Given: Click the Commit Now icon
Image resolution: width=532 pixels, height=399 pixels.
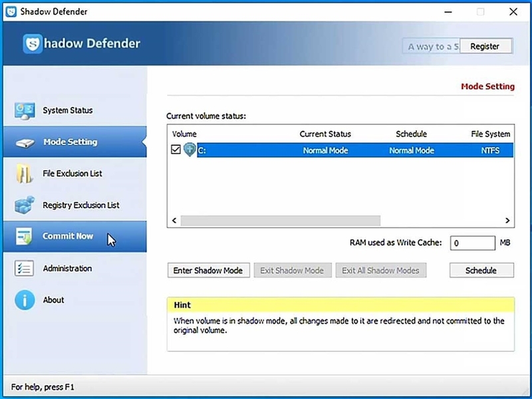Looking at the screenshot, I should pos(24,236).
